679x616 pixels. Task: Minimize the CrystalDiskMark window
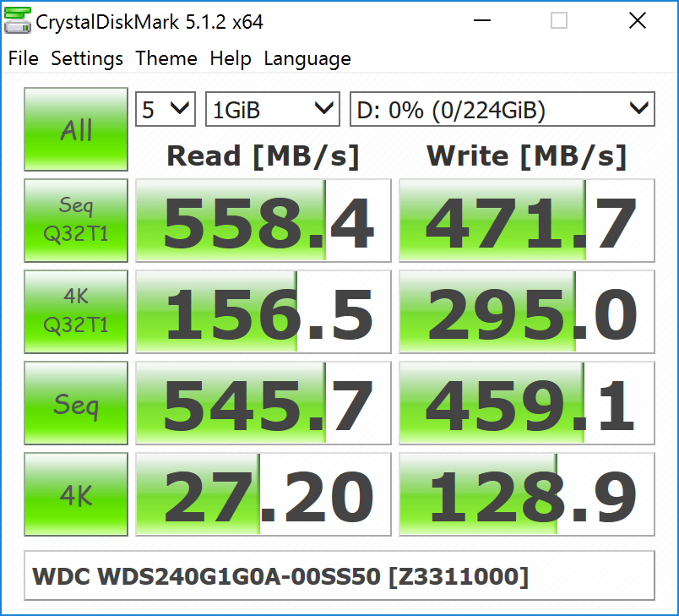(482, 21)
